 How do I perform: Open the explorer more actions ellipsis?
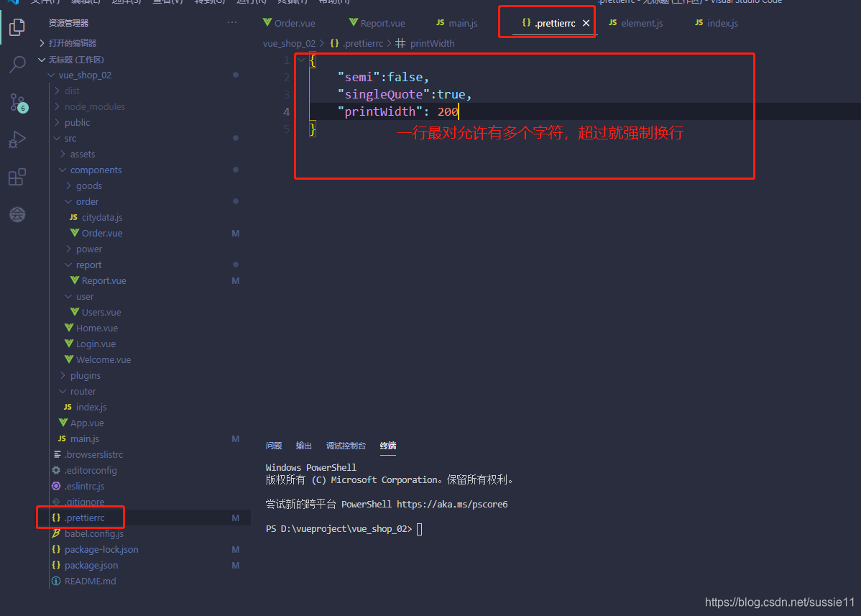point(232,22)
